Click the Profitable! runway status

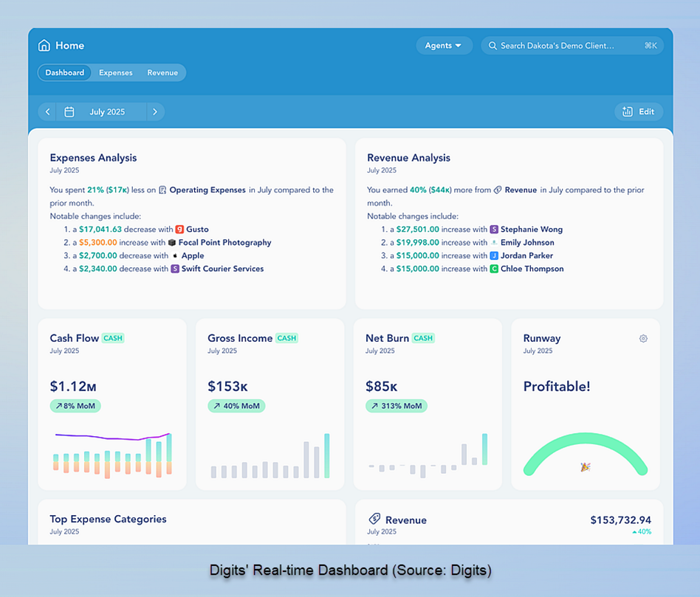coord(557,387)
